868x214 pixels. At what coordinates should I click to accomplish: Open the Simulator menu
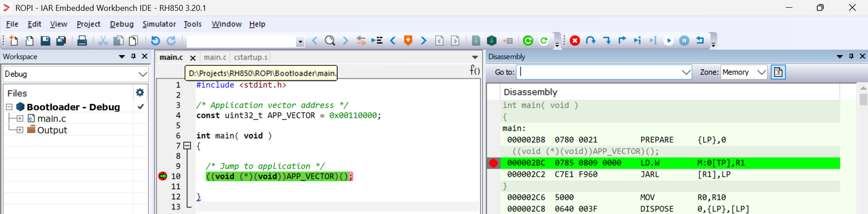(x=159, y=24)
